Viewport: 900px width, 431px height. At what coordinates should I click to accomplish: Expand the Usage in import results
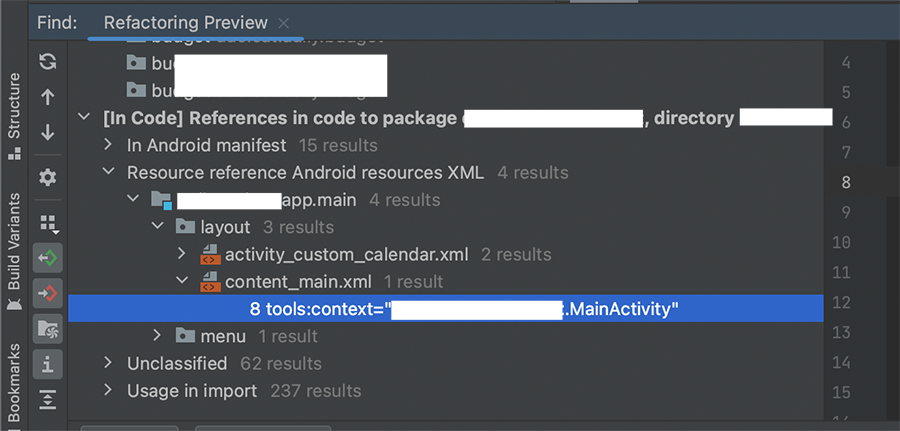click(109, 391)
